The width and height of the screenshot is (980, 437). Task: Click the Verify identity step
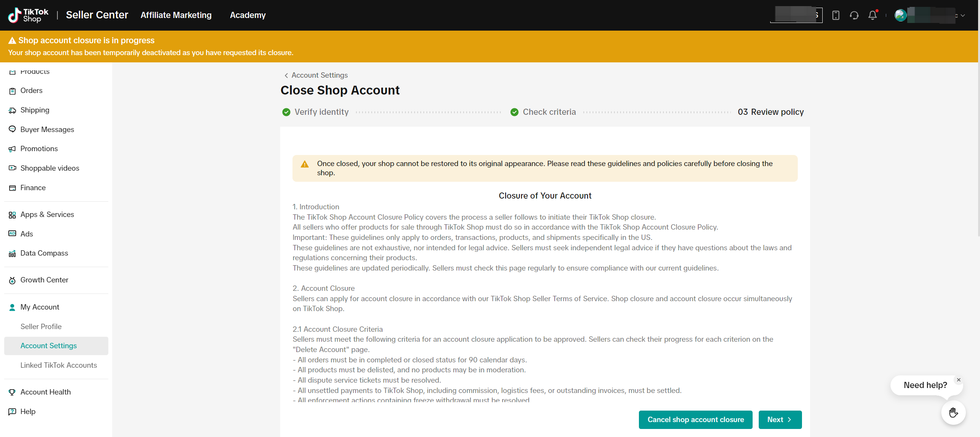pyautogui.click(x=315, y=112)
